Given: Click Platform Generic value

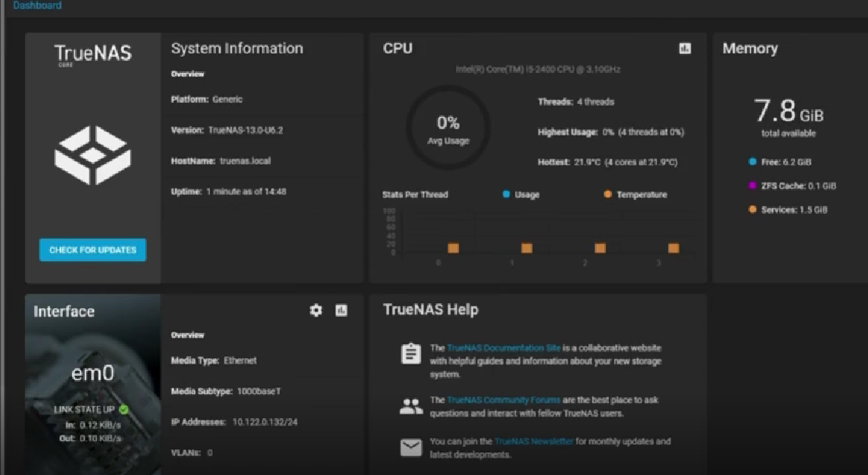Looking at the screenshot, I should 227,99.
